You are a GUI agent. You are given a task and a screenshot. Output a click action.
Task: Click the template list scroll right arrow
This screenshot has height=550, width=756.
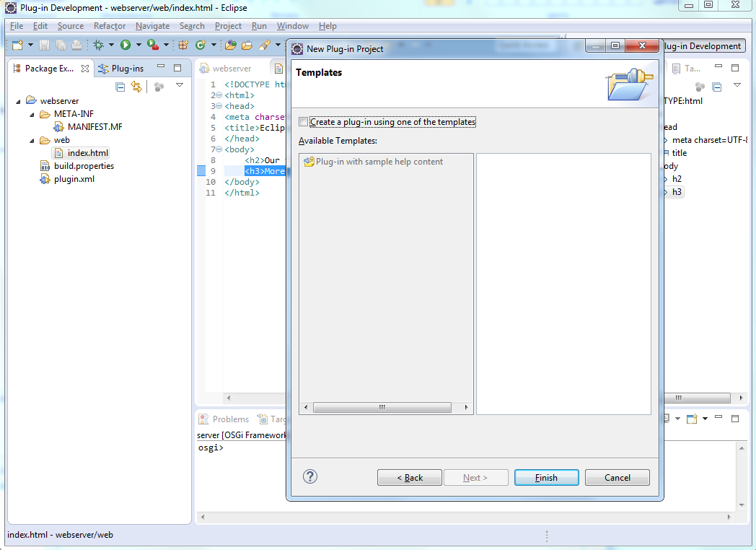point(466,408)
